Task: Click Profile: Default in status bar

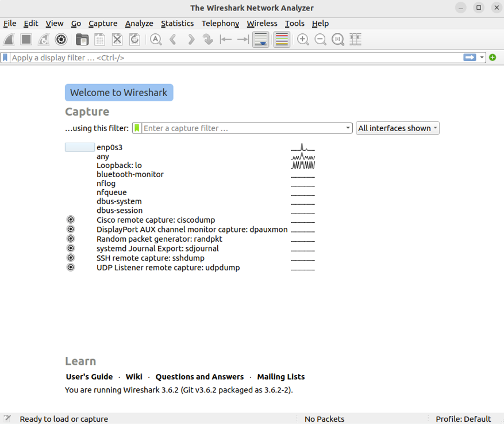Action: [463, 419]
